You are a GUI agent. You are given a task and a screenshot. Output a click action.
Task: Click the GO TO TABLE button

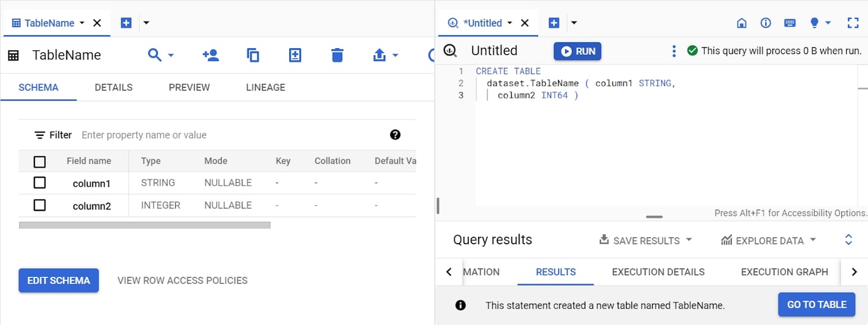(817, 305)
